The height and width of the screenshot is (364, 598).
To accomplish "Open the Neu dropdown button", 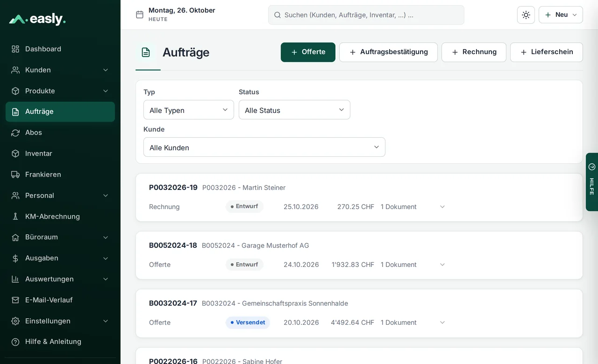I will coord(561,15).
